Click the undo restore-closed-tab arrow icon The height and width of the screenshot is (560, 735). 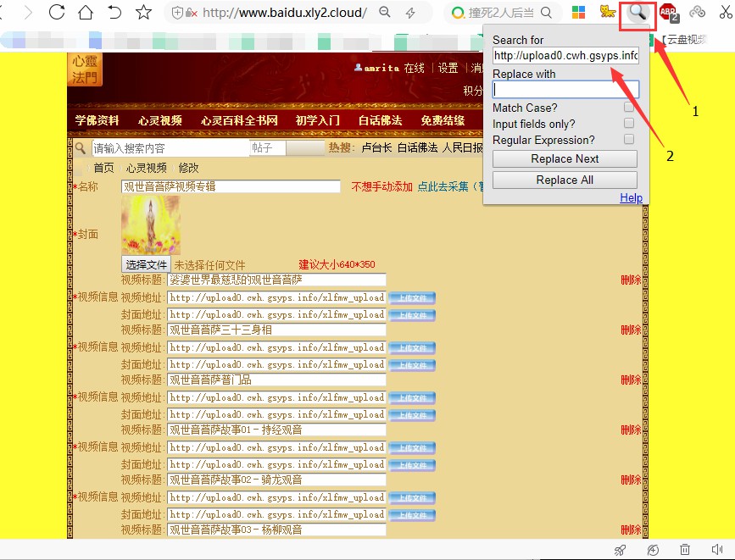click(x=114, y=12)
